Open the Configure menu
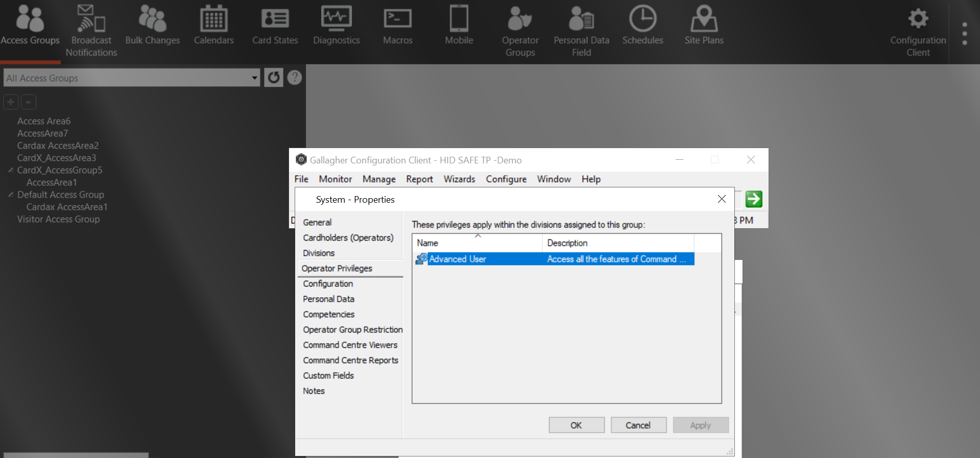 (506, 179)
